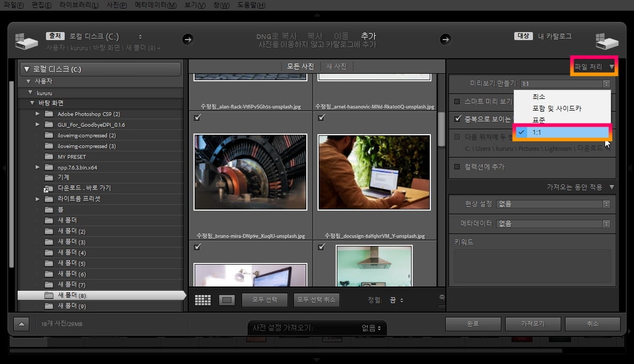The height and width of the screenshot is (364, 634).
Task: Select 추가 import mode
Action: click(x=368, y=36)
